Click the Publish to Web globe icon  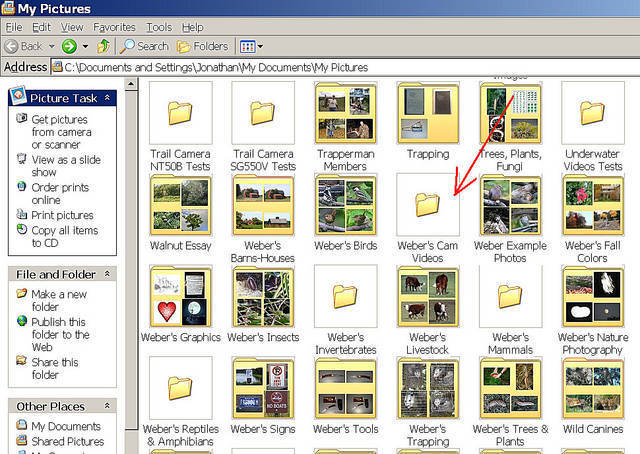pyautogui.click(x=22, y=321)
